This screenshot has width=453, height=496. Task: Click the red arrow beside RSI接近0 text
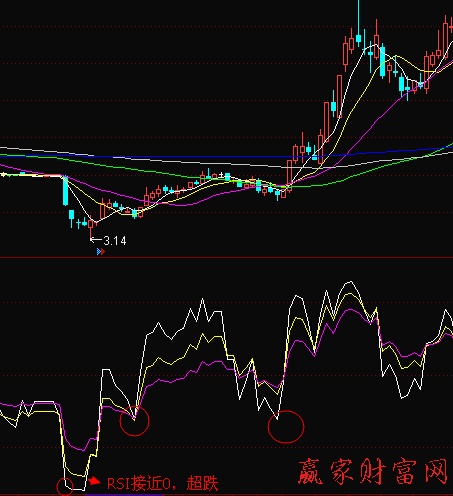point(94,481)
